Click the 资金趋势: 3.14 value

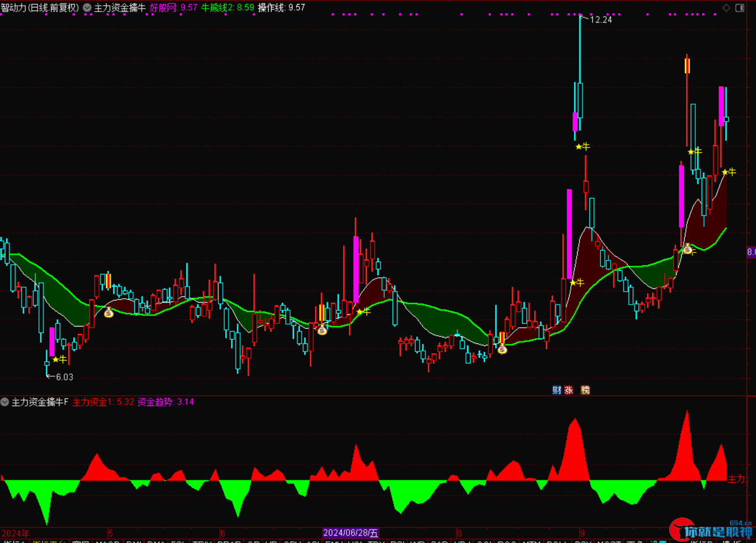pyautogui.click(x=166, y=402)
